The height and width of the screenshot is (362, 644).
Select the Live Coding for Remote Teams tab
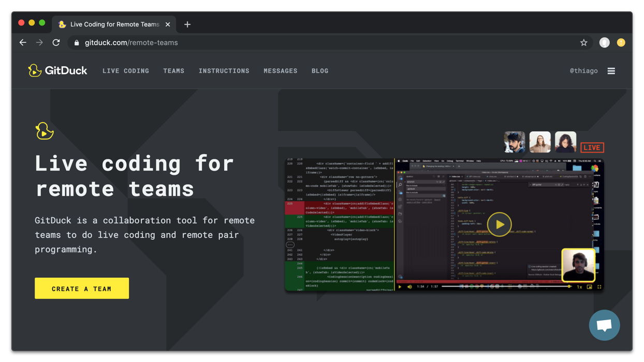click(114, 24)
